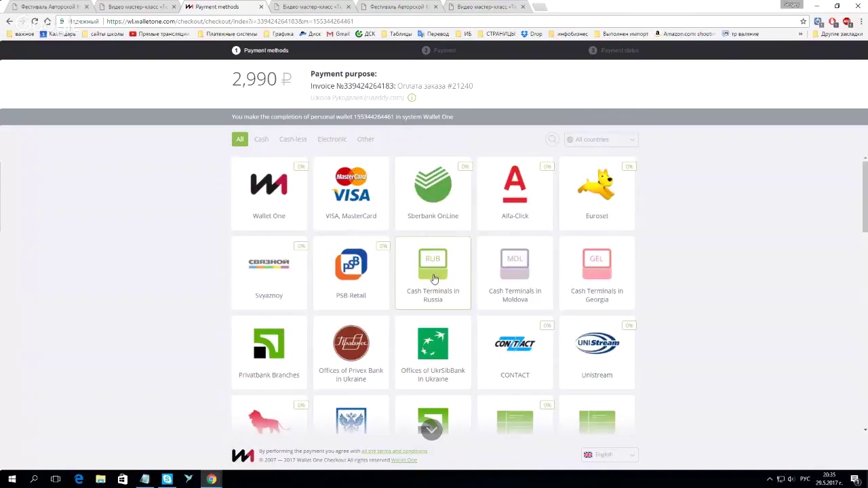Open the Gmail bookmark

[338, 34]
